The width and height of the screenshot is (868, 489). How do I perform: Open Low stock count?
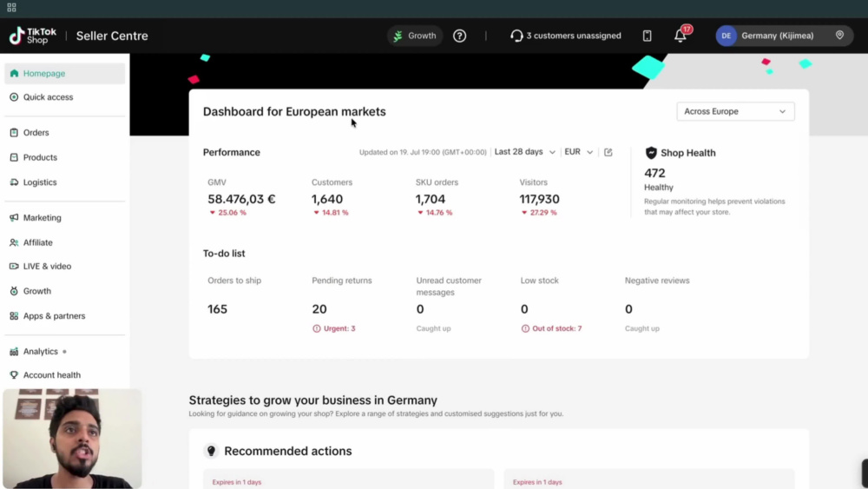[x=524, y=309]
